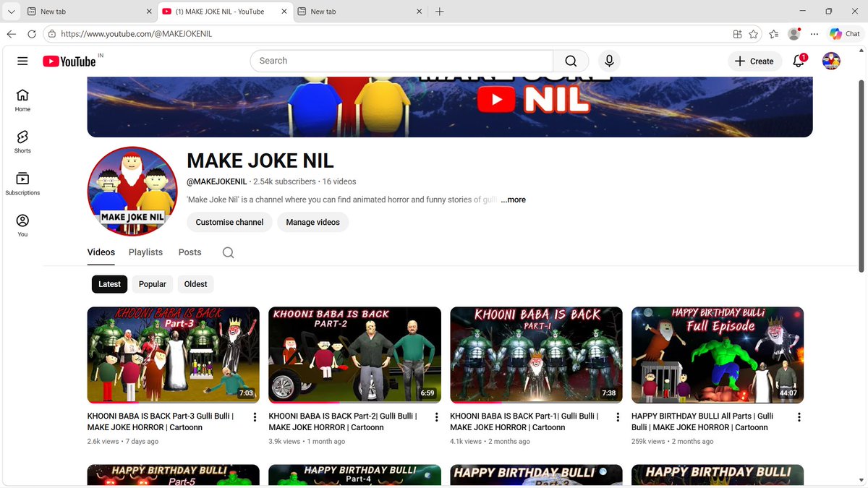Open the Posts tab
The width and height of the screenshot is (868, 488).
point(190,252)
